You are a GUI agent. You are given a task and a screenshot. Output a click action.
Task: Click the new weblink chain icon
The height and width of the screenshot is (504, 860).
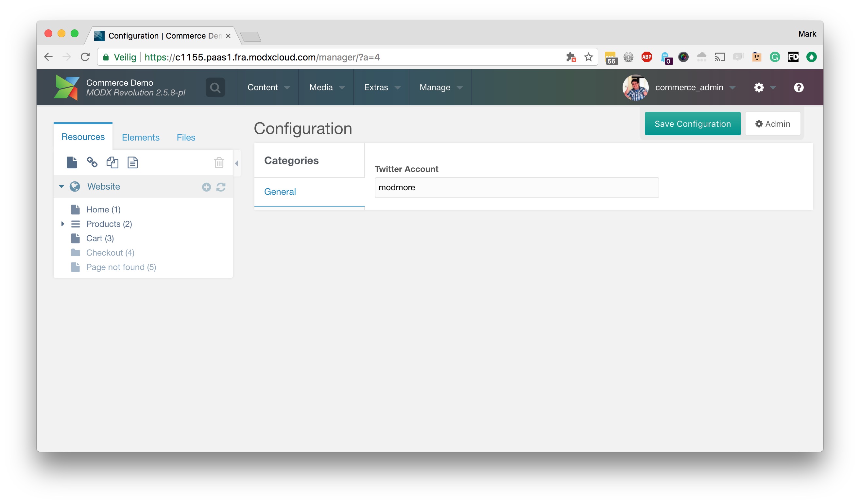click(x=92, y=162)
